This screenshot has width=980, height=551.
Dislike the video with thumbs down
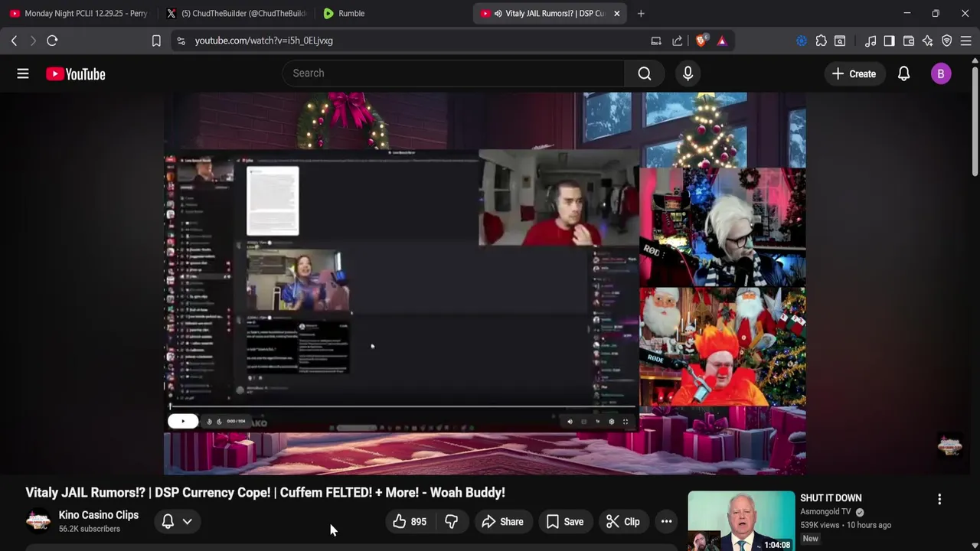pyautogui.click(x=452, y=521)
